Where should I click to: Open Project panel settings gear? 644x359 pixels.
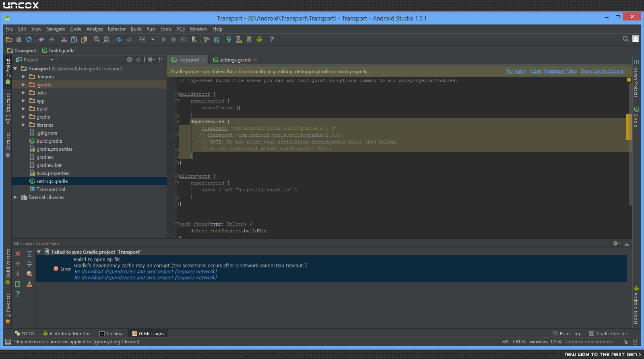click(x=151, y=59)
